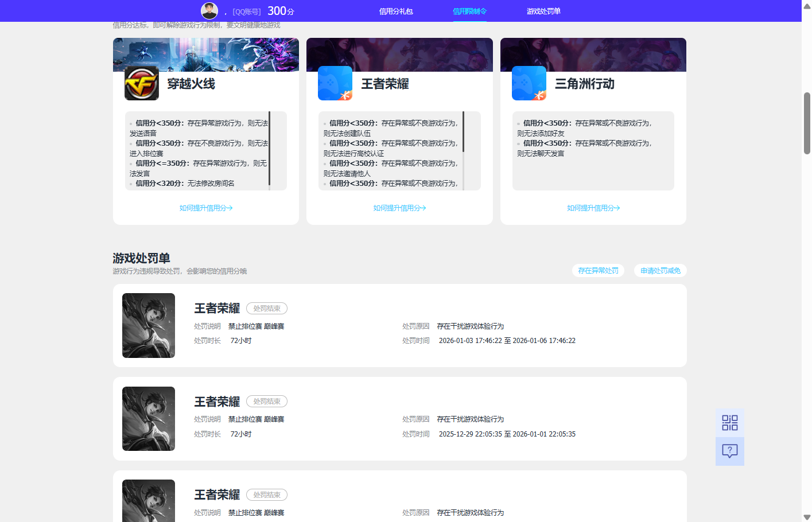
Task: Open 如何提升信用分 link under 三角洲行动
Action: click(593, 208)
